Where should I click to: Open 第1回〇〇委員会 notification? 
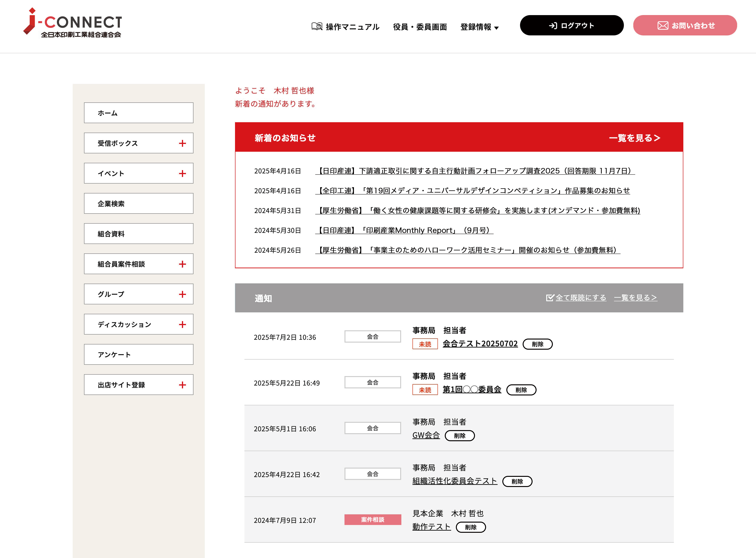(472, 390)
